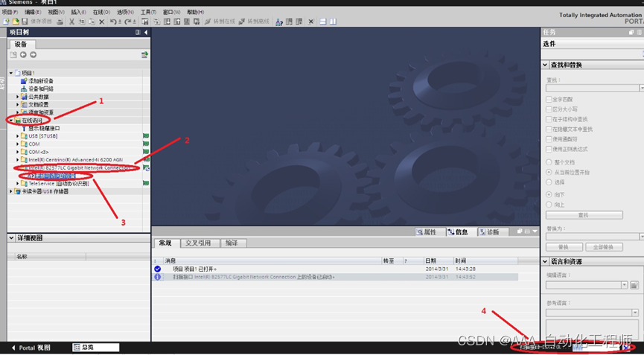Open the 诊断 inspector tab

pos(493,232)
